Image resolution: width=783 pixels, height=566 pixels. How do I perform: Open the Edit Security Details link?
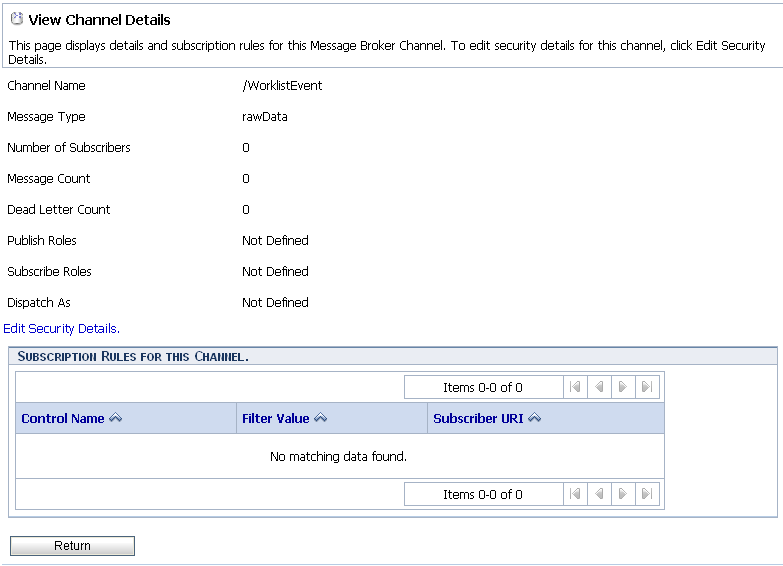61,329
